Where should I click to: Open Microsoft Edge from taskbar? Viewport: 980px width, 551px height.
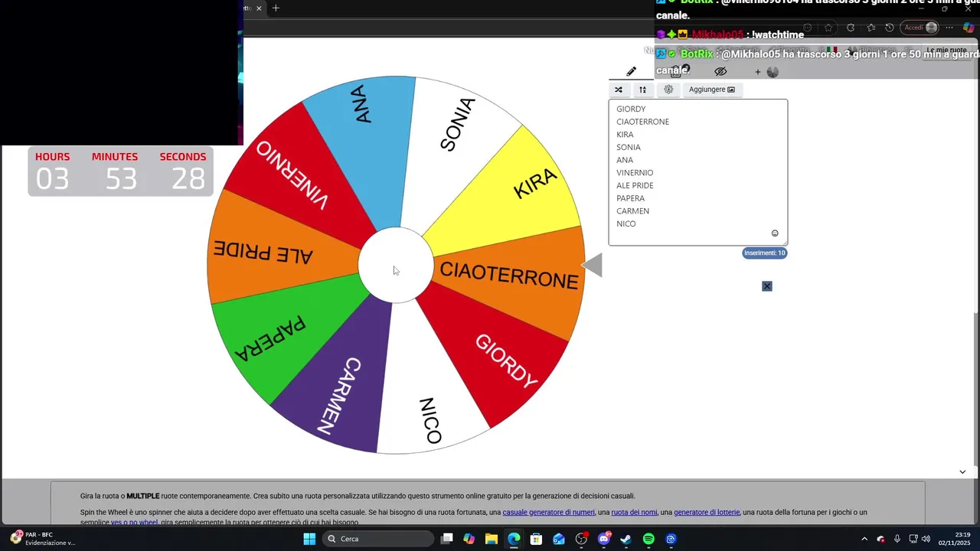click(514, 539)
